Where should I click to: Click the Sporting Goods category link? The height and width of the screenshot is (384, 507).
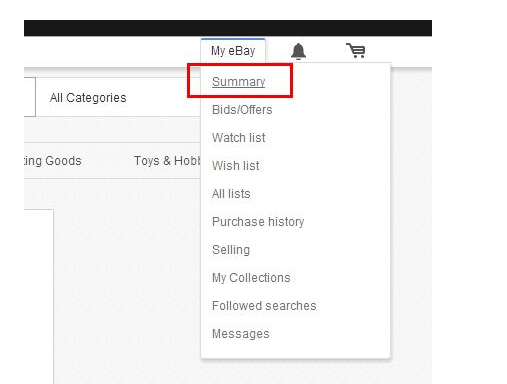[x=53, y=161]
